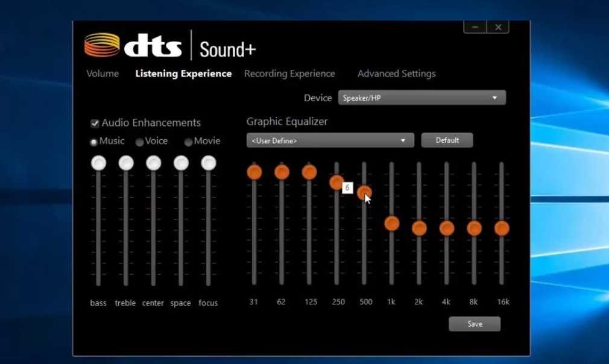The height and width of the screenshot is (364, 609).
Task: Click the treble slider knob
Action: coord(126,163)
